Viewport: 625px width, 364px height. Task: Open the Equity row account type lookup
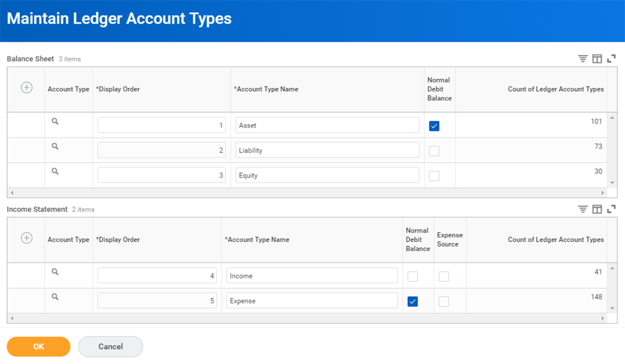point(55,171)
